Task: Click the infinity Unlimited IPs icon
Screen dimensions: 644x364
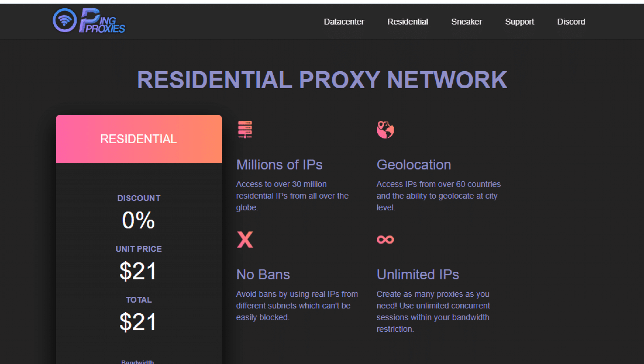Action: tap(385, 240)
